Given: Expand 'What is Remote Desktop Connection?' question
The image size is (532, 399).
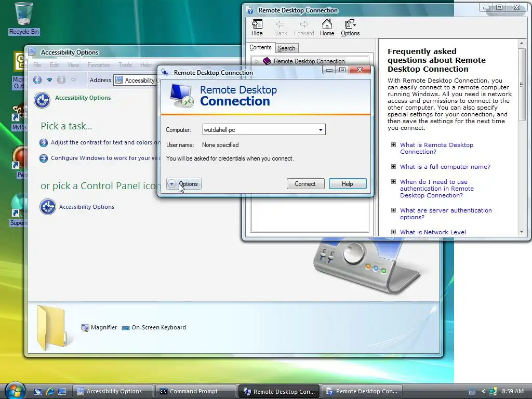Looking at the screenshot, I should pos(393,145).
